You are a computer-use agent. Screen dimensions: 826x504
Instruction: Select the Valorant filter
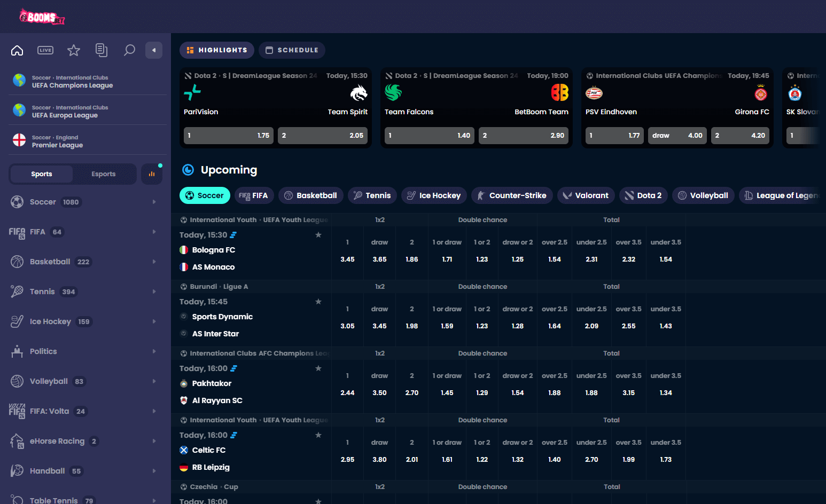coord(586,195)
